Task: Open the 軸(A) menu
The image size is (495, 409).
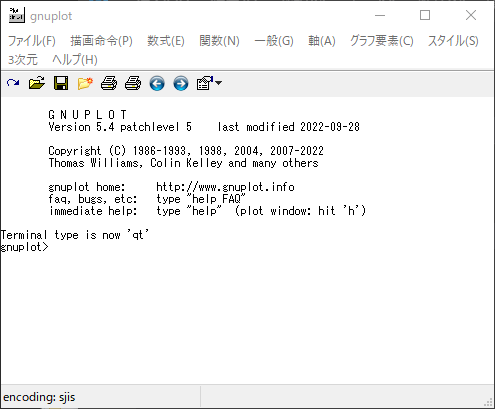Action: coord(322,41)
